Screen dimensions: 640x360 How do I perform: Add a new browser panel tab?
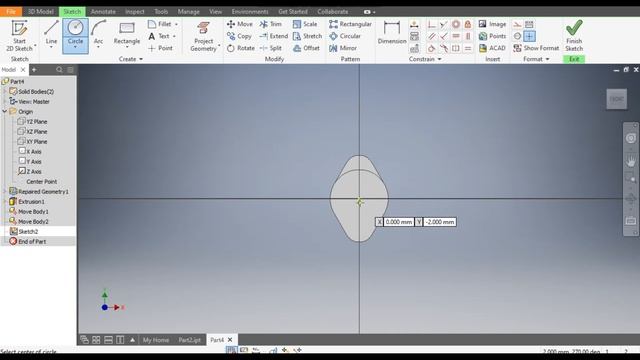[x=34, y=70]
